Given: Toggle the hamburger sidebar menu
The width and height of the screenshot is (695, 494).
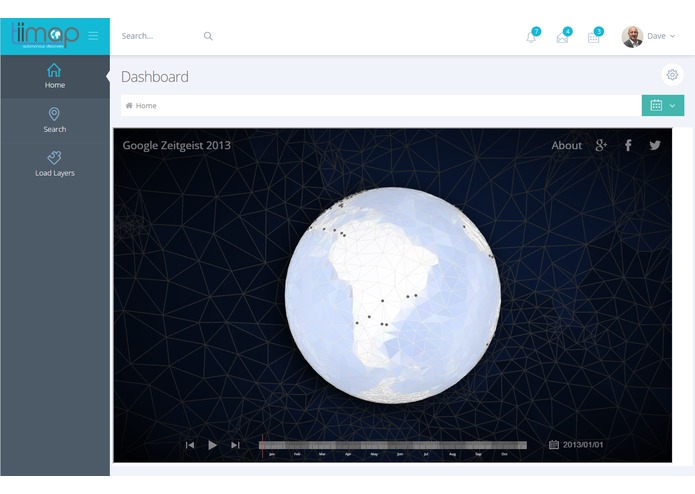Looking at the screenshot, I should (x=93, y=36).
